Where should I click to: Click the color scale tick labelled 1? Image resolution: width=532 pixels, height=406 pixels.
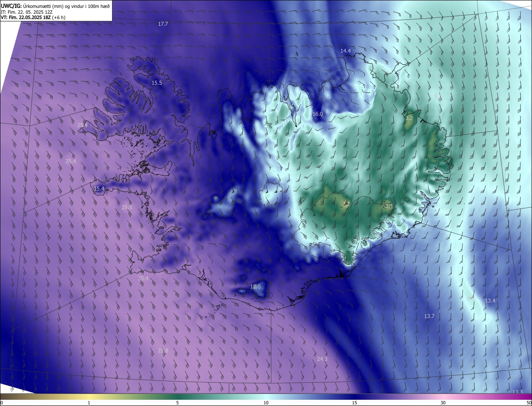point(89,403)
